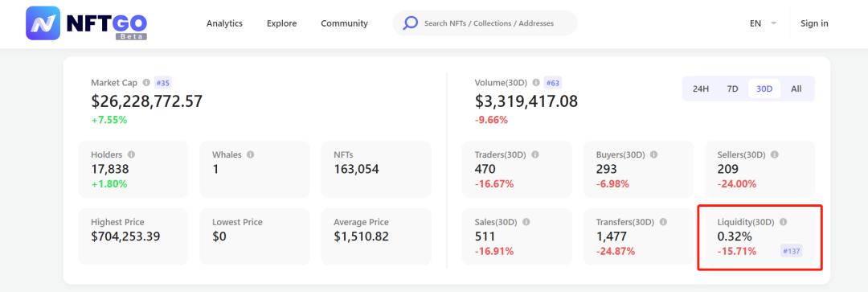
Task: Open the EN language dropdown
Action: pos(763,23)
